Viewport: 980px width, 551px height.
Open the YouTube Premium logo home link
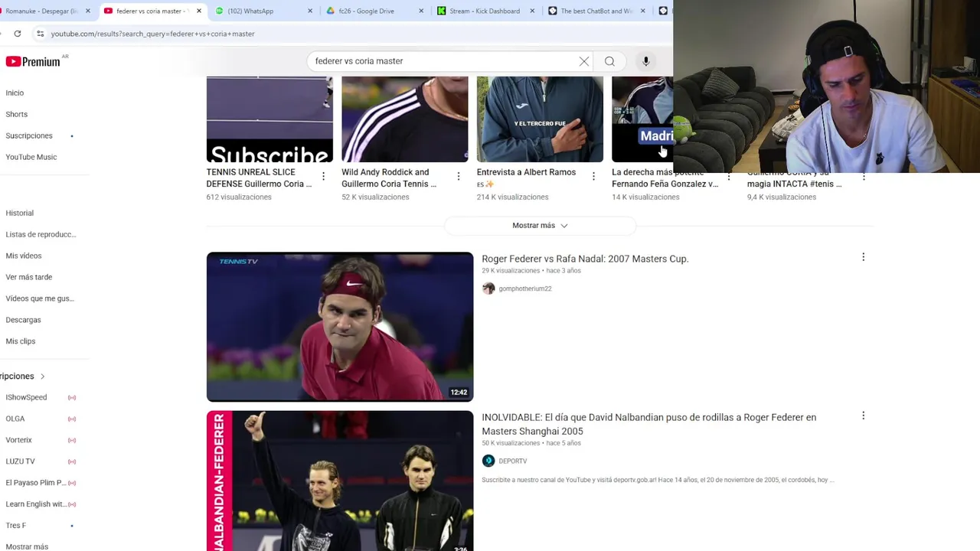click(x=33, y=61)
